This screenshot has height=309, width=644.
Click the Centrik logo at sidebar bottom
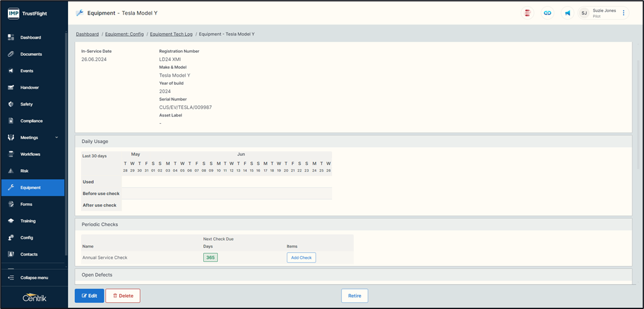tap(34, 297)
